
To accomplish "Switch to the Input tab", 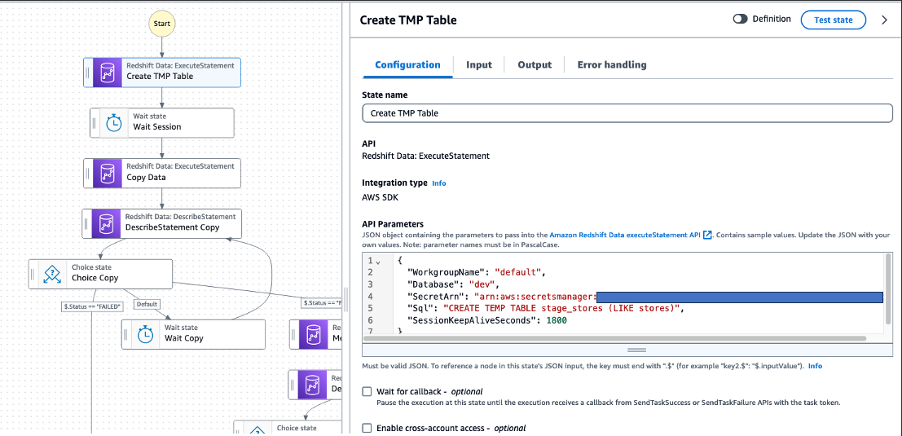I will click(x=478, y=65).
